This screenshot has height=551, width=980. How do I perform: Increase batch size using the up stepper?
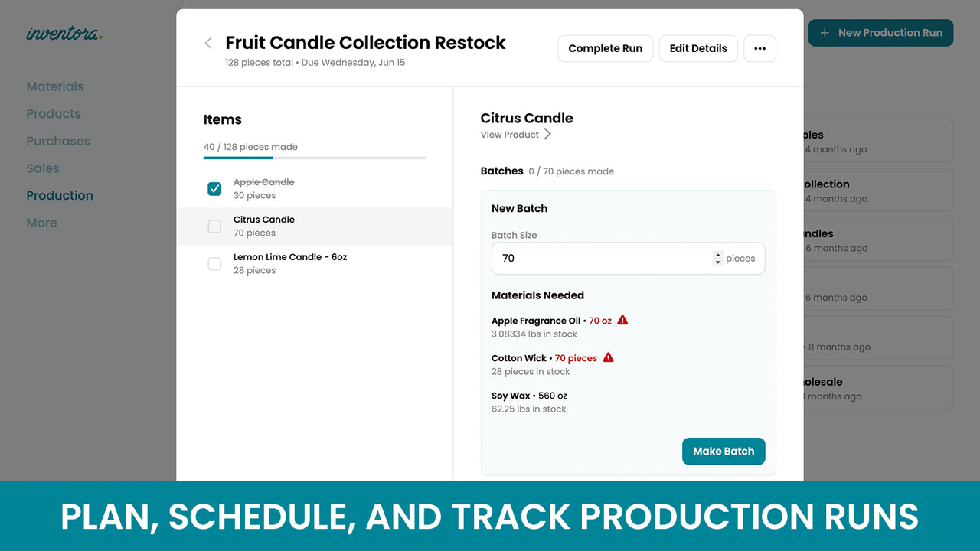tap(717, 255)
